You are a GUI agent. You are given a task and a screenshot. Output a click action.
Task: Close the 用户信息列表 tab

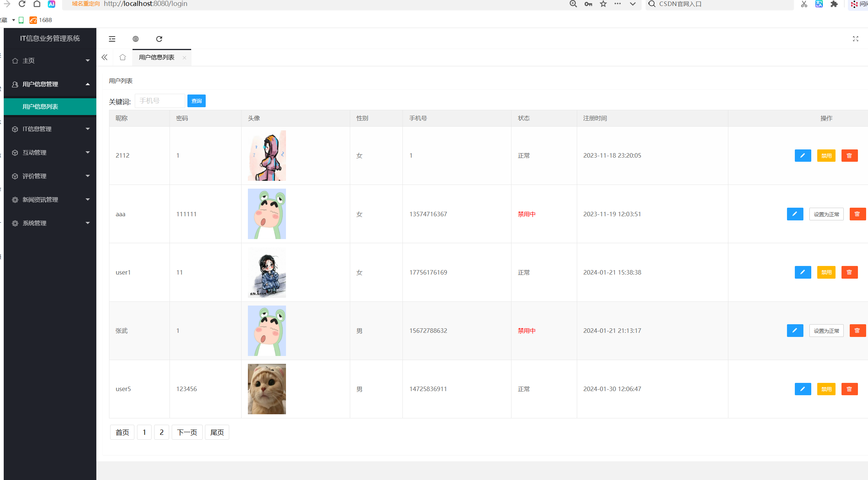pyautogui.click(x=184, y=58)
